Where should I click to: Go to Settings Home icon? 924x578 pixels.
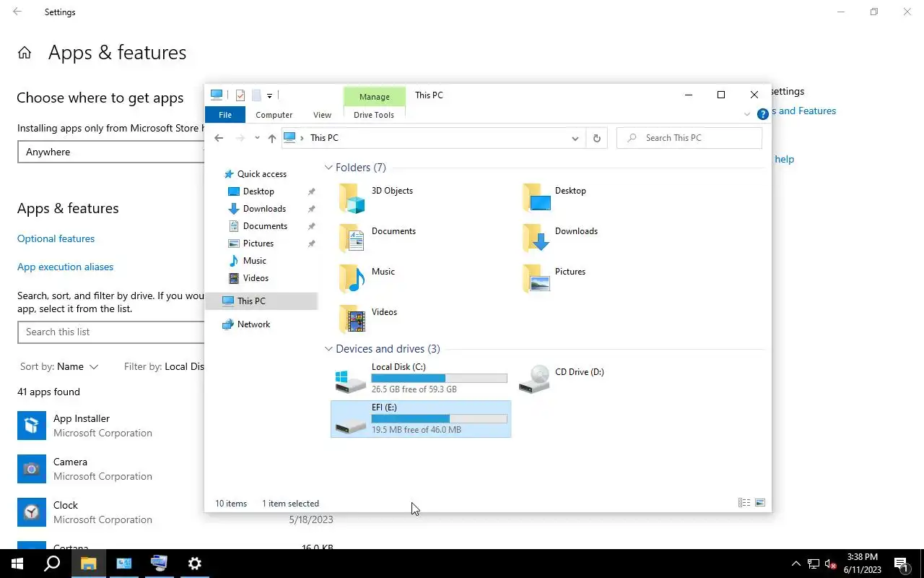coord(25,53)
